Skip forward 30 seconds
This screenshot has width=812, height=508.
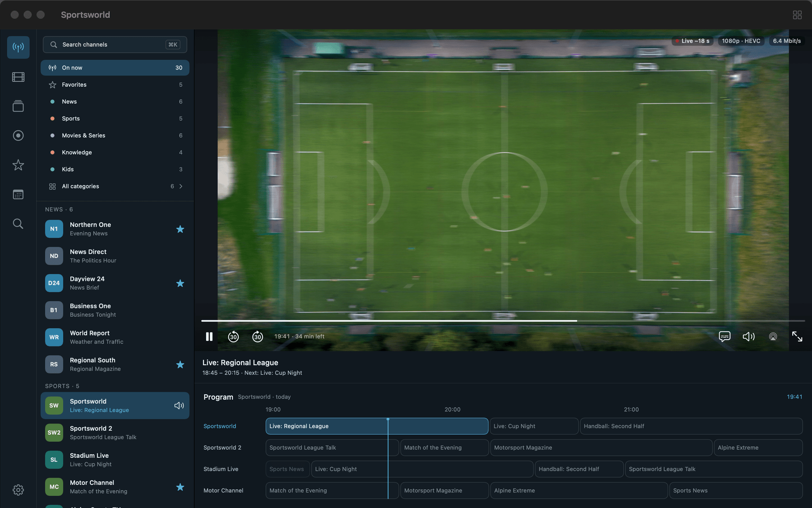[258, 336]
